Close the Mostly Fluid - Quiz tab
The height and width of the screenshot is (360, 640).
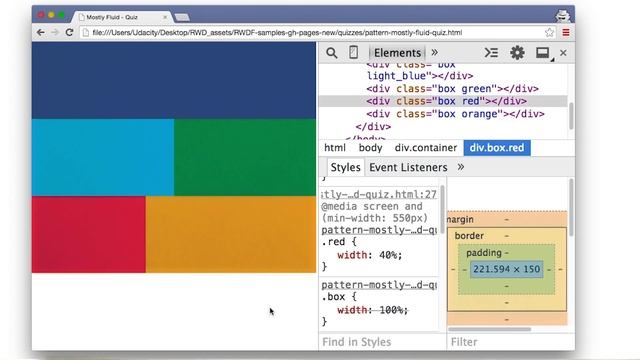(x=165, y=17)
